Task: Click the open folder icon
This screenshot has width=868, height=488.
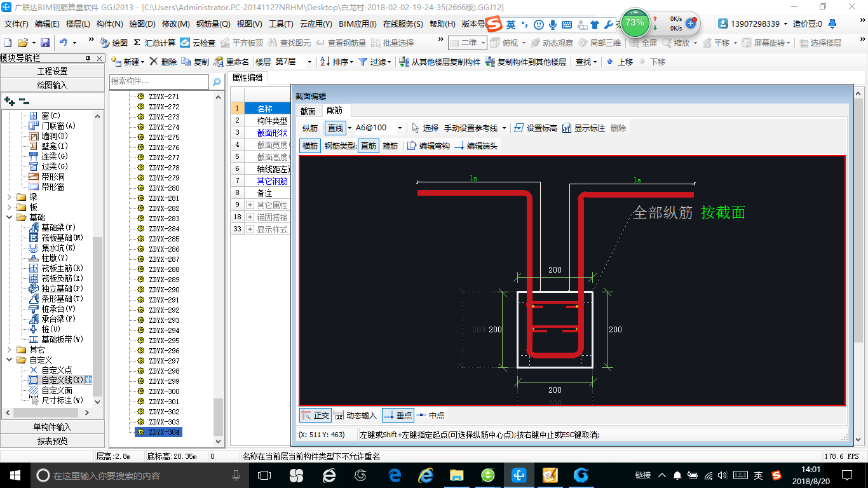Action: 23,43
